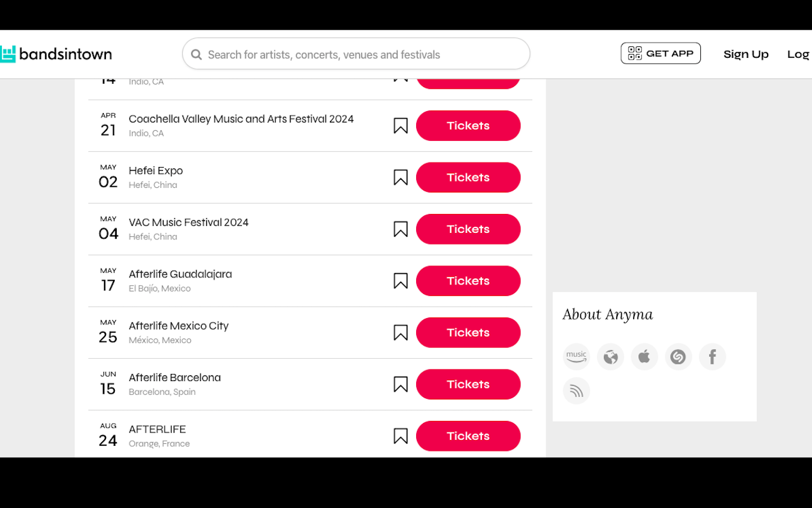The width and height of the screenshot is (812, 508).
Task: Open the Sign Up link
Action: point(746,54)
